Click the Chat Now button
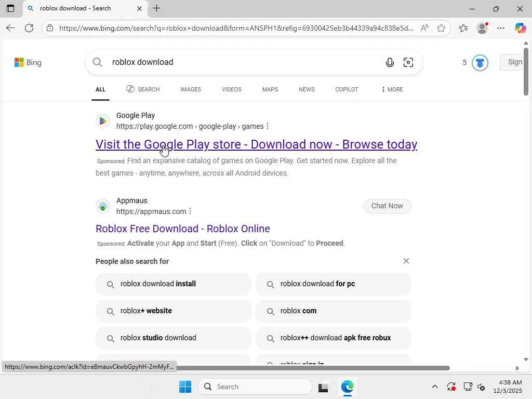Image resolution: width=532 pixels, height=399 pixels. click(x=387, y=206)
